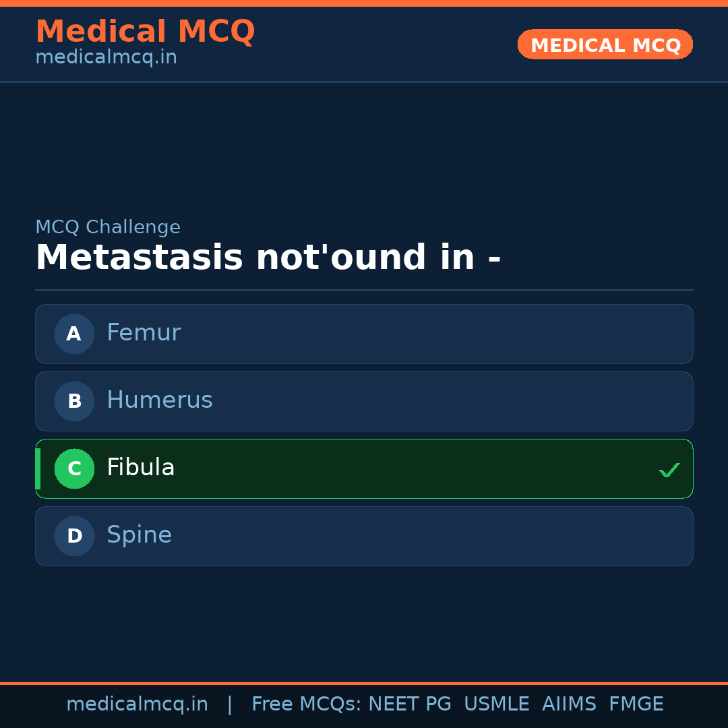728x728 pixels.
Task: Click the AIIMS footer label
Action: pos(570,704)
